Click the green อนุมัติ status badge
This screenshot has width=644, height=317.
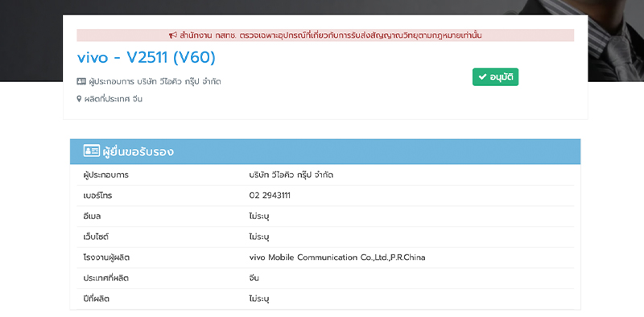pos(495,76)
